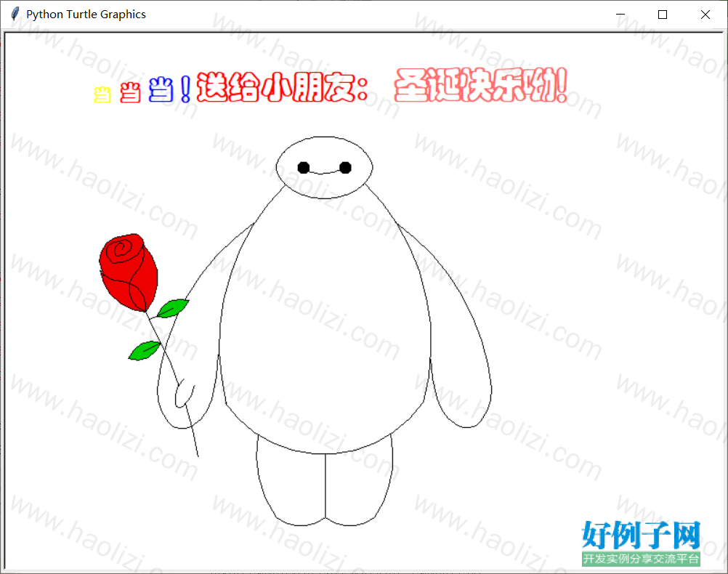Click the red rose flower
This screenshot has height=574, width=728.
[129, 272]
